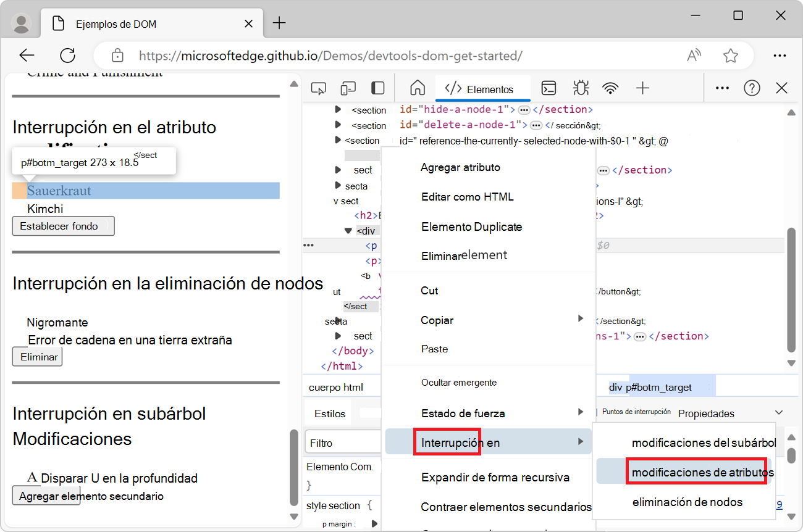Expand the section hide-a-node-1 node
The width and height of the screenshot is (803, 532).
tap(337, 110)
